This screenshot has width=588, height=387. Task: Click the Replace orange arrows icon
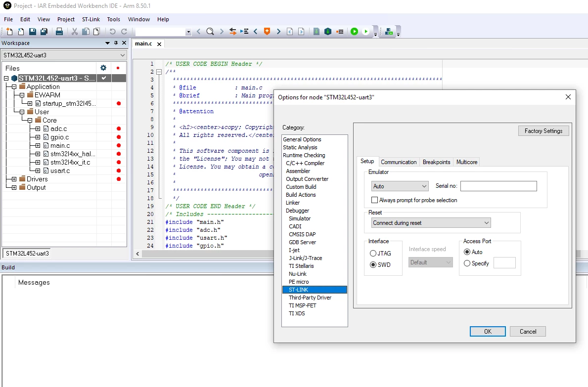pos(232,32)
